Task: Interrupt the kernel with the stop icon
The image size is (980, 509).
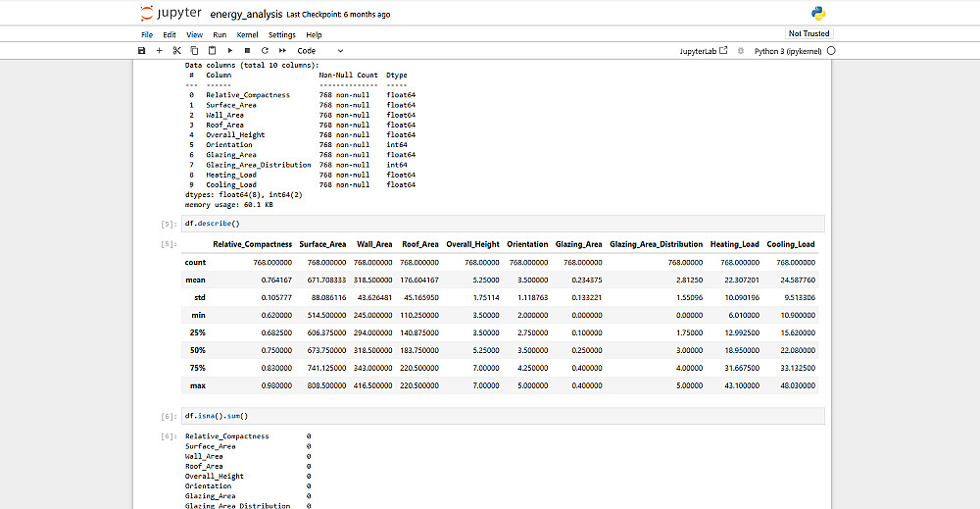Action: coord(248,51)
